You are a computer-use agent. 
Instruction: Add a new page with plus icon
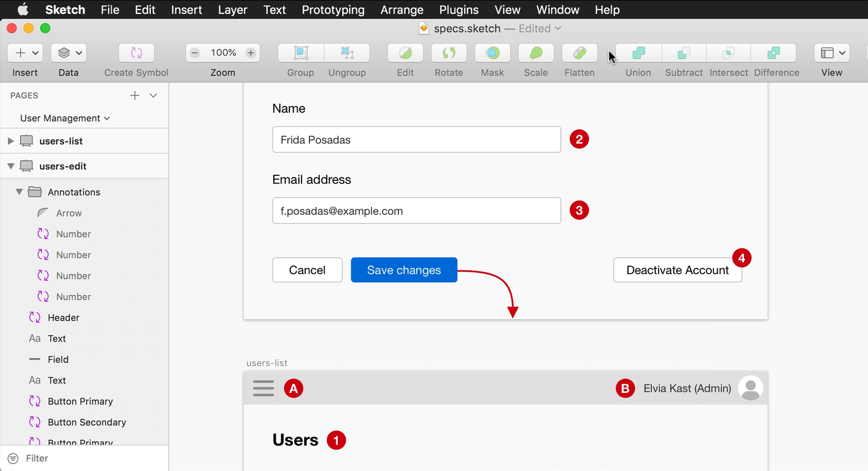point(135,95)
